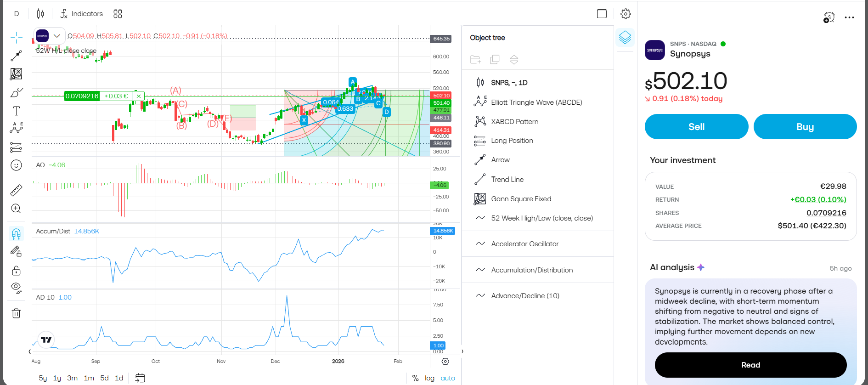Pick the brush drawing tool

pos(16,93)
